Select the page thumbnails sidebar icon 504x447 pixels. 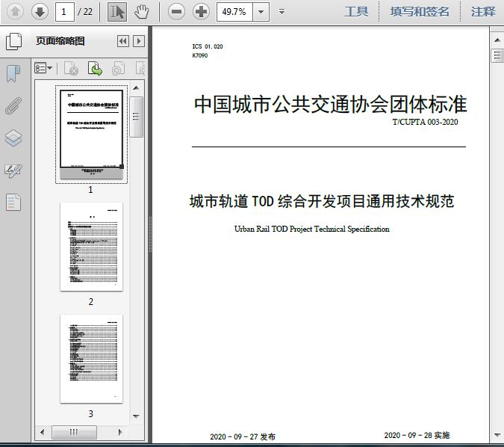(14, 42)
